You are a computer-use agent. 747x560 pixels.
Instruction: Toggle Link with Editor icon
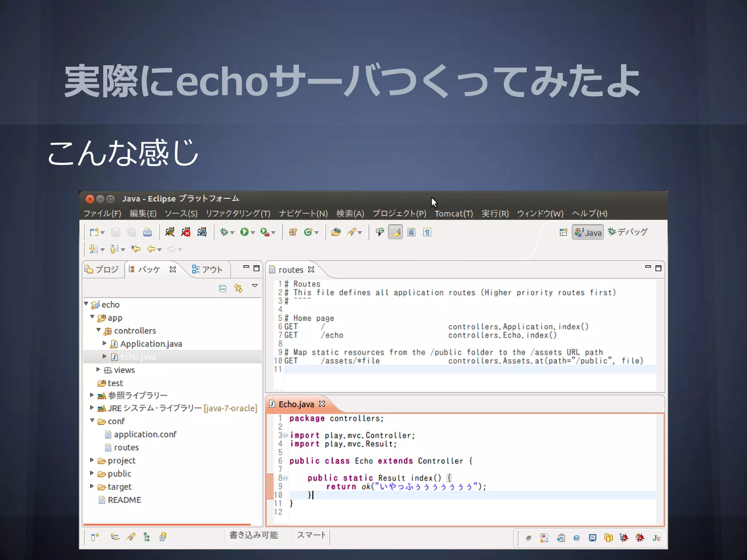[x=238, y=288]
